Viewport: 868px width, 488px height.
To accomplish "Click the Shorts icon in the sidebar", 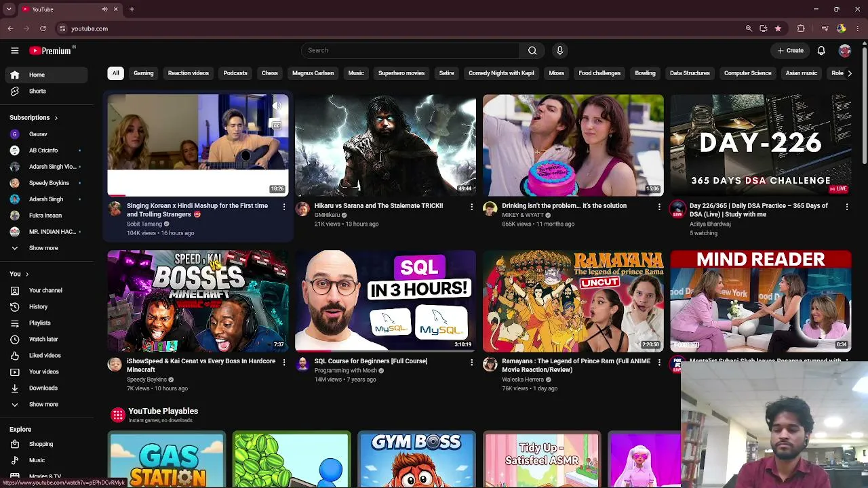I will pyautogui.click(x=14, y=91).
